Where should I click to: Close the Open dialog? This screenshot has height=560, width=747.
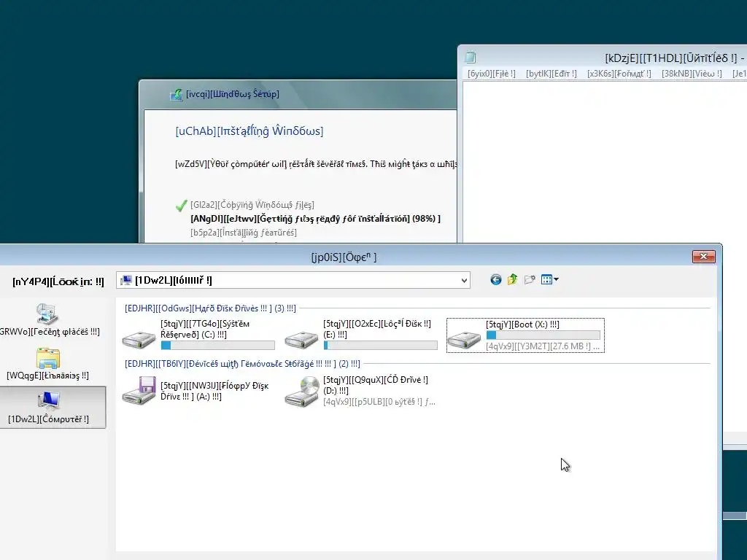point(704,256)
